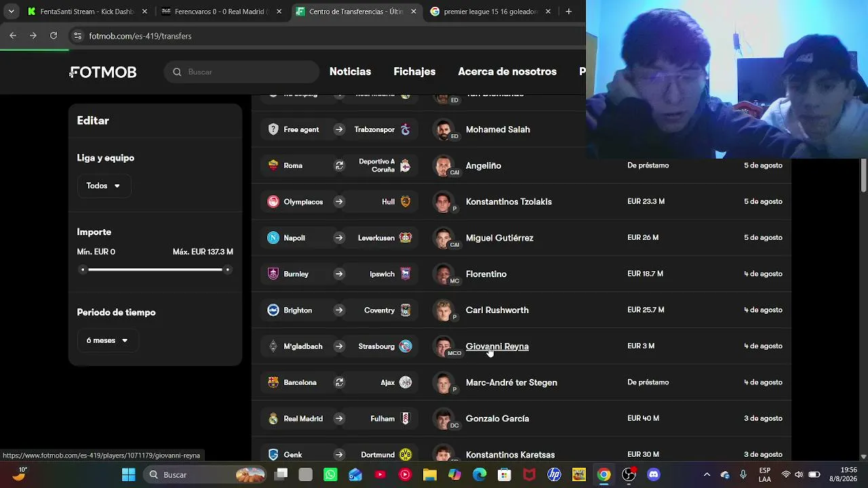Click the loan swap icon in Barcelona row
This screenshot has height=488, width=868.
pyautogui.click(x=339, y=382)
